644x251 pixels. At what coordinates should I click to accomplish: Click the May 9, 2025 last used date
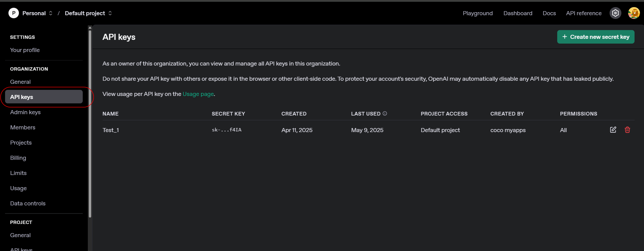click(x=367, y=130)
